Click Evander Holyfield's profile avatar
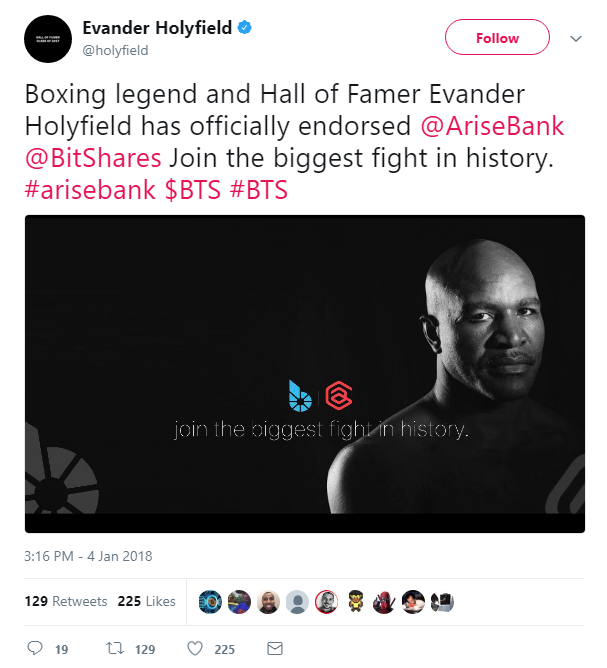The image size is (607, 668). 48,40
